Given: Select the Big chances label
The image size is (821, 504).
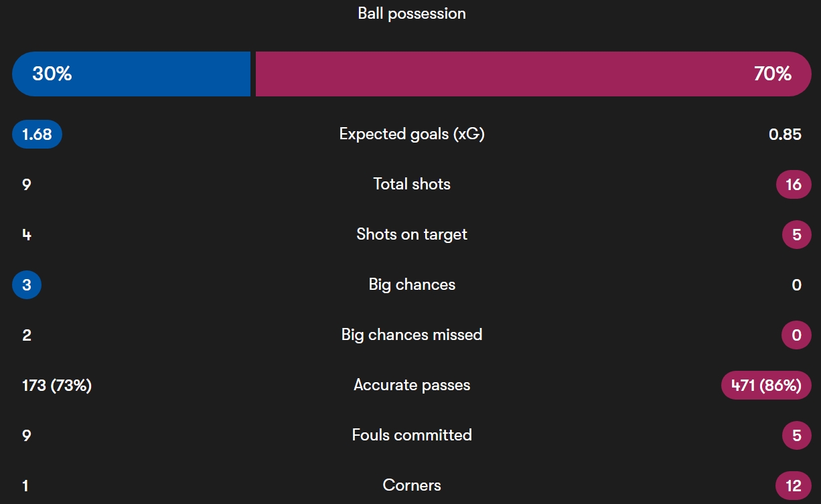Looking at the screenshot, I should pos(412,284).
